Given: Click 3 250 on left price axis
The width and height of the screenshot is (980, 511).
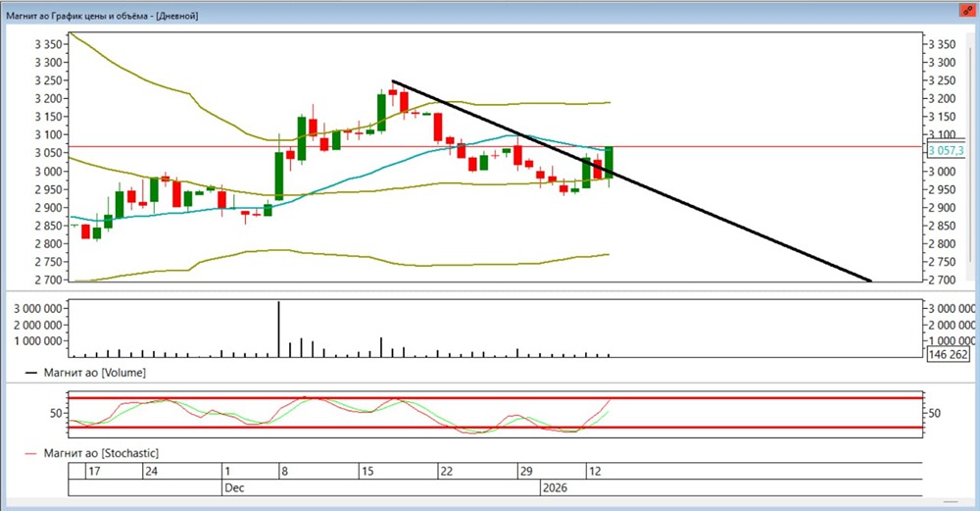Looking at the screenshot, I should click(48, 80).
